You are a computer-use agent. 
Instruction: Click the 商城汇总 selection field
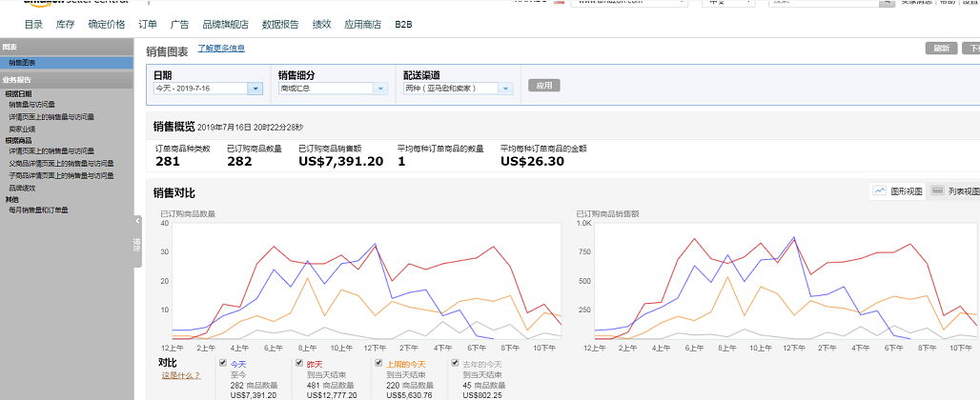click(x=326, y=89)
